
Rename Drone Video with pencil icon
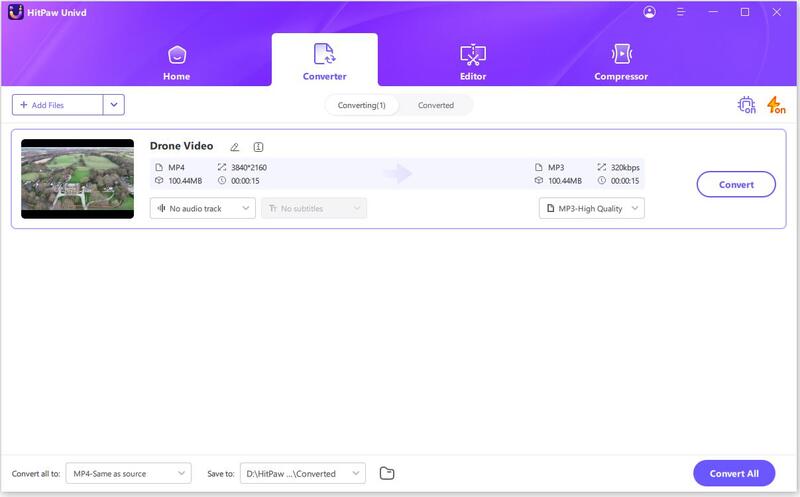[x=235, y=147]
